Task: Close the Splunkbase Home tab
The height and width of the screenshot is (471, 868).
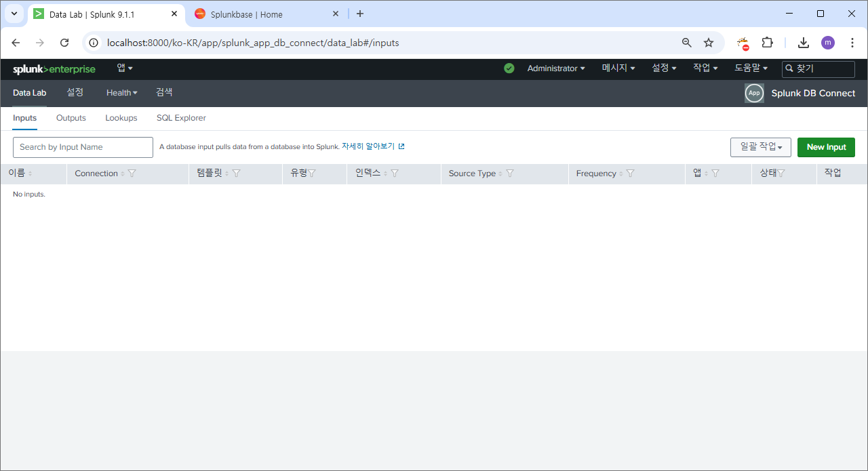Action: pos(336,14)
